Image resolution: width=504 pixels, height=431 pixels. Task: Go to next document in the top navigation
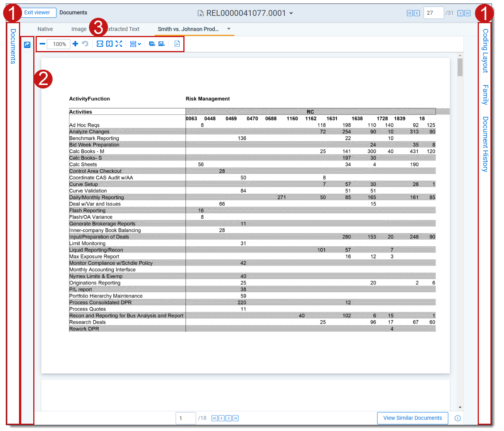pyautogui.click(x=460, y=13)
